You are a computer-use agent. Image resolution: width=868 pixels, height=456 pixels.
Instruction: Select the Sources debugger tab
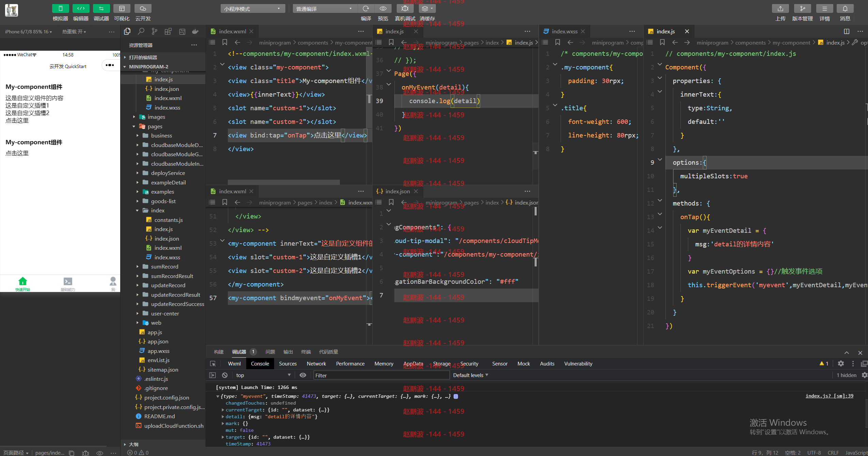click(288, 364)
